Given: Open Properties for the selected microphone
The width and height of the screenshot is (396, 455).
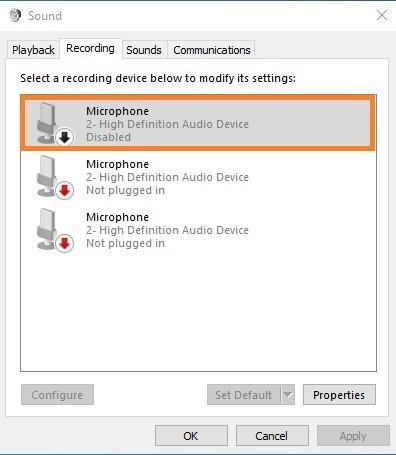Looking at the screenshot, I should [x=339, y=395].
